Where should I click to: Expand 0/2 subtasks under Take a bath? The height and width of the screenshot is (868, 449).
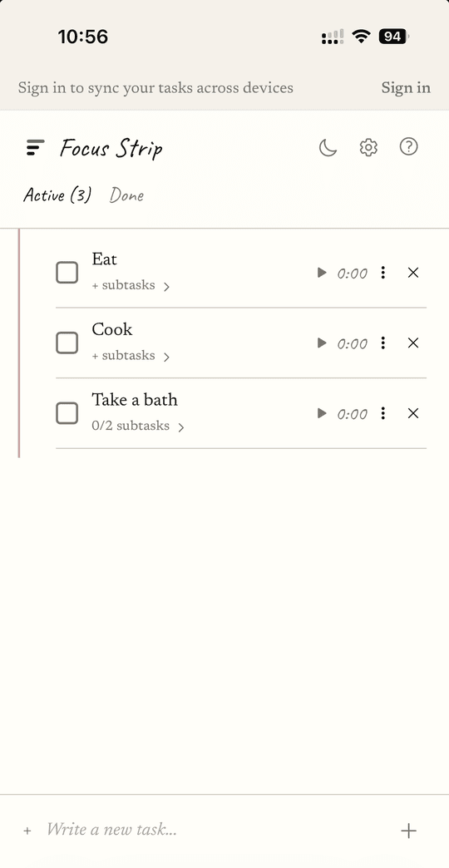138,427
